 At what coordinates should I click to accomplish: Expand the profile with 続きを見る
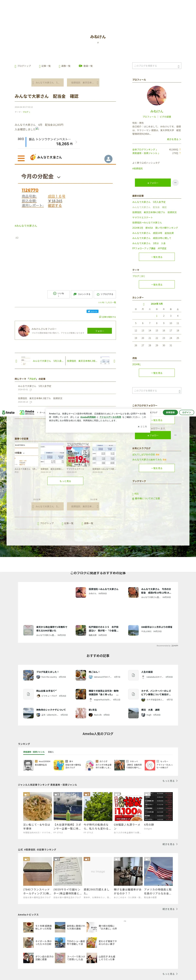click(174, 139)
